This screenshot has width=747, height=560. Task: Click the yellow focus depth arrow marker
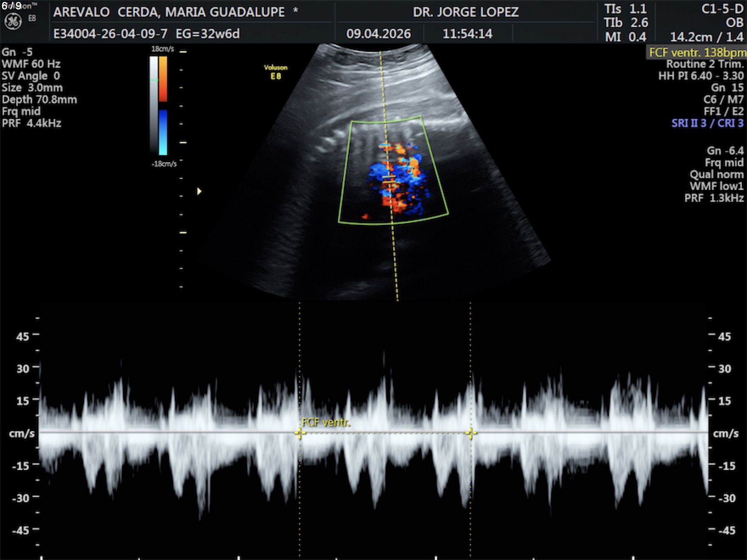199,191
